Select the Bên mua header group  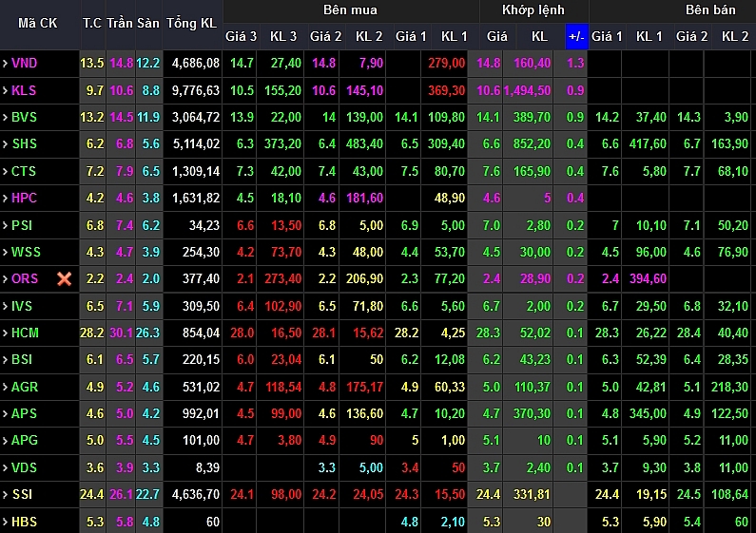[349, 10]
